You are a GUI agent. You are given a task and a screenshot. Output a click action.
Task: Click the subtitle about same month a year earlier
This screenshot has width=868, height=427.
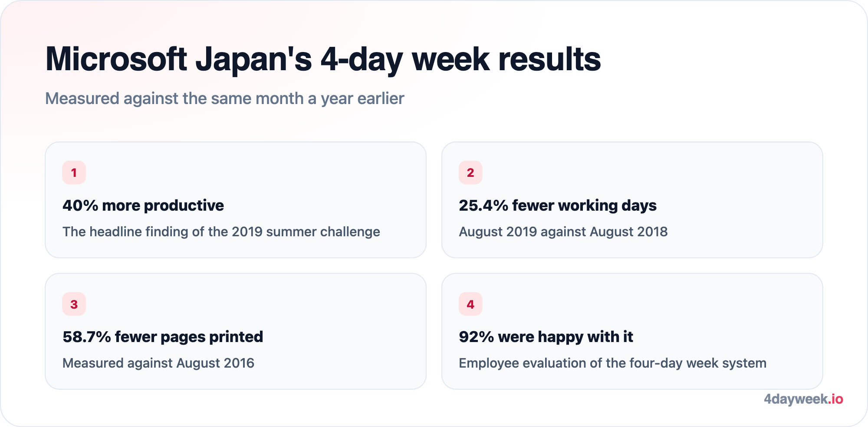(x=225, y=99)
